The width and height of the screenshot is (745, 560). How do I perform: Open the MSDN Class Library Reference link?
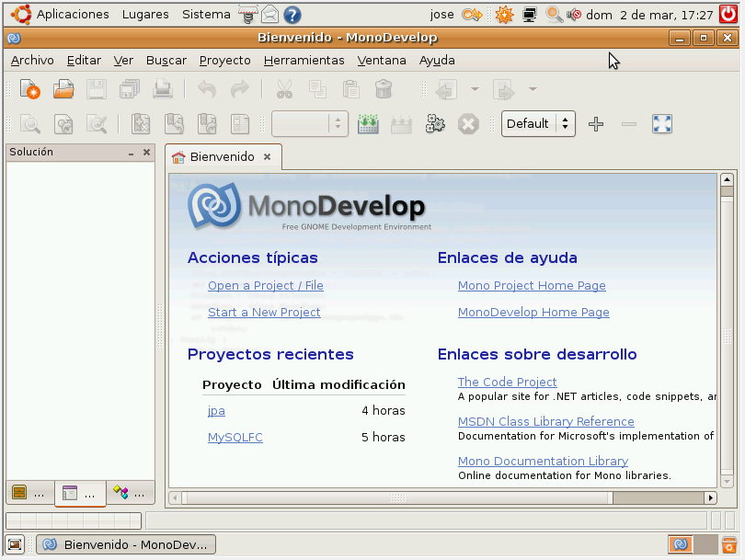click(546, 421)
